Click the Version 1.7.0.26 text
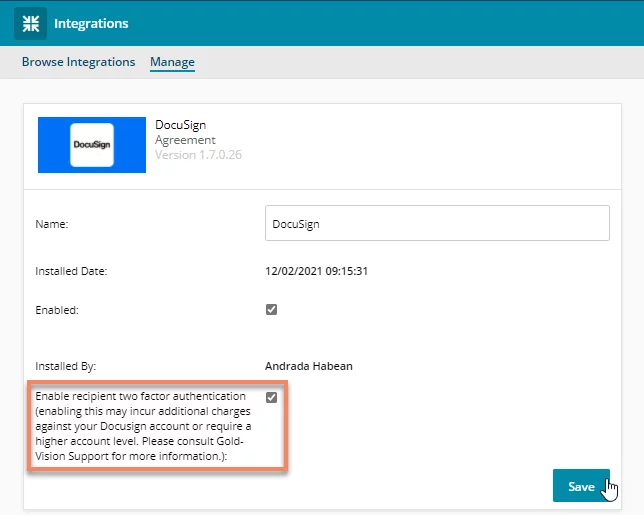This screenshot has width=644, height=515. [198, 155]
